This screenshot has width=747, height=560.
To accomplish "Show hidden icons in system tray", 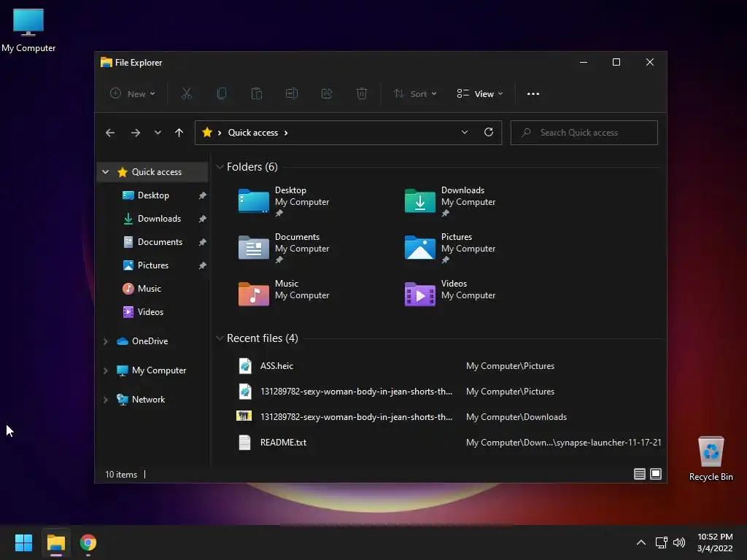I will pyautogui.click(x=641, y=542).
